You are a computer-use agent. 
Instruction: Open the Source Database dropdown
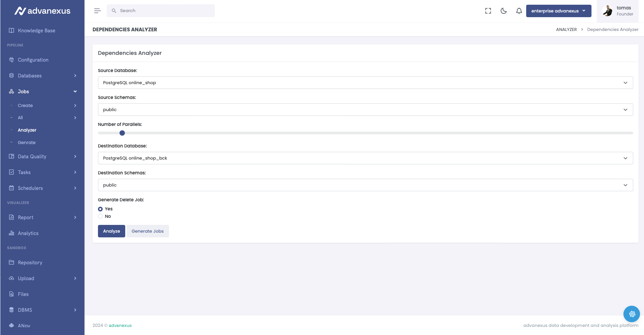[x=365, y=82]
